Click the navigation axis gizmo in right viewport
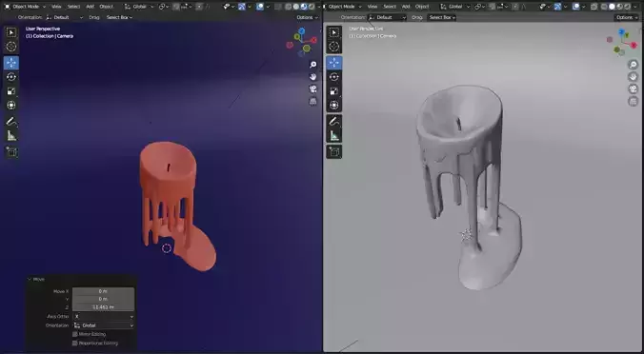 622,42
